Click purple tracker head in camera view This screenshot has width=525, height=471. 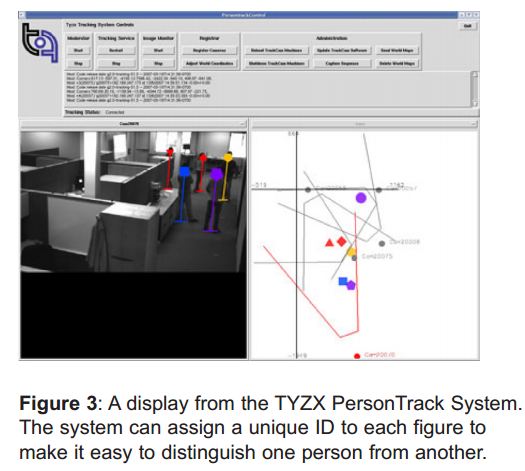click(x=216, y=174)
